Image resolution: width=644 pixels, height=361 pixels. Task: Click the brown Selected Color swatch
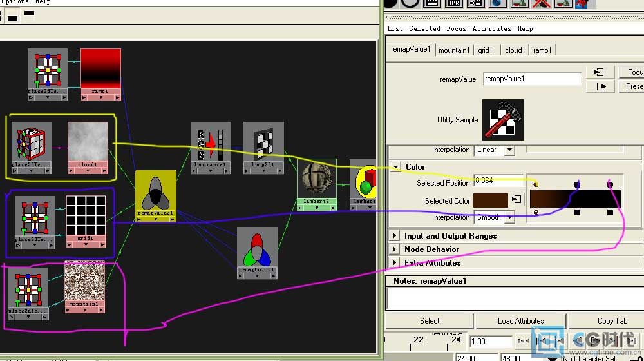point(490,200)
